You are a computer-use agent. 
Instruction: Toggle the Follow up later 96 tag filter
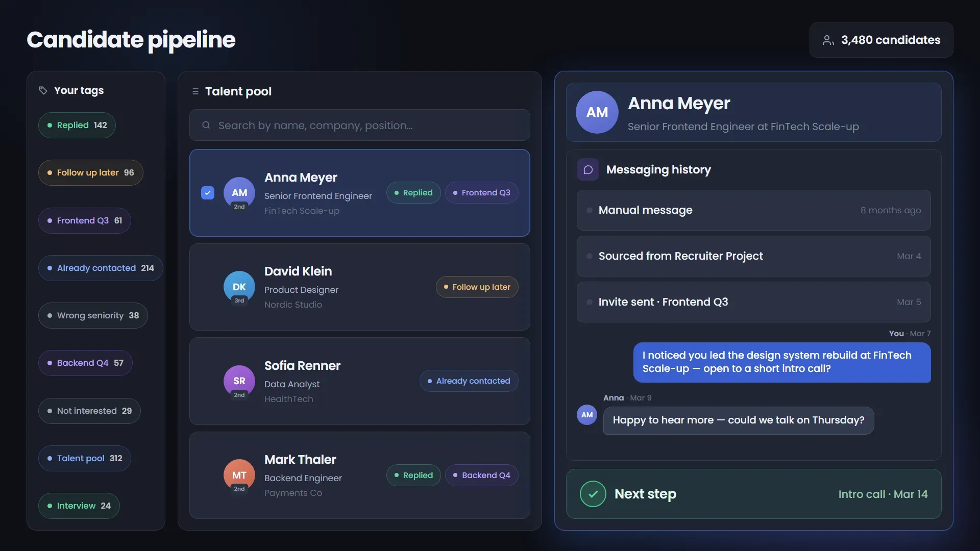(91, 172)
